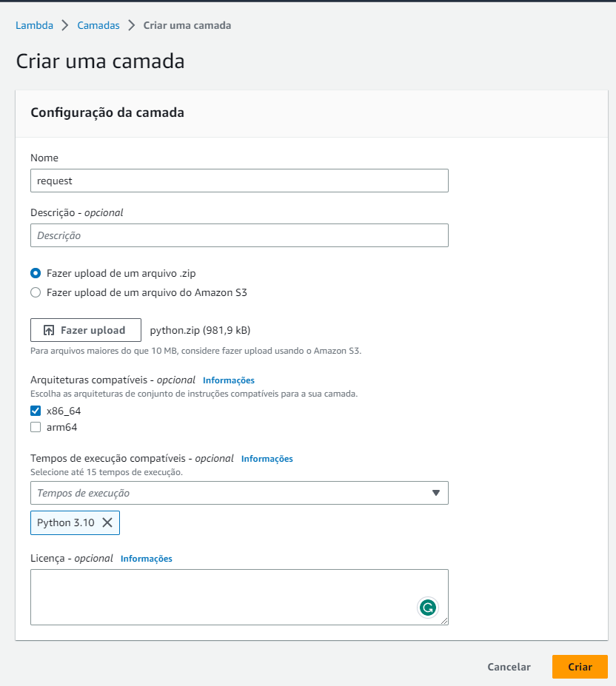Remove the Python 3.10 runtime tag
Image resolution: width=616 pixels, height=686 pixels.
point(107,522)
